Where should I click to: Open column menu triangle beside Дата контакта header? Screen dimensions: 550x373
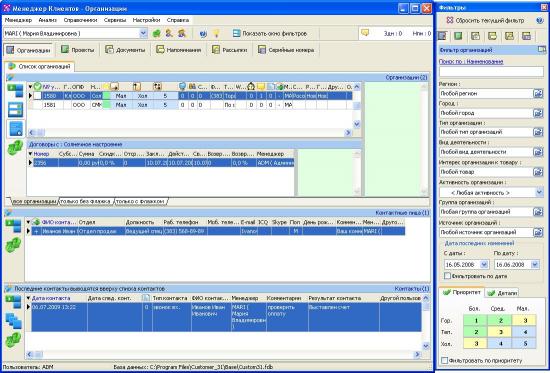click(x=28, y=298)
